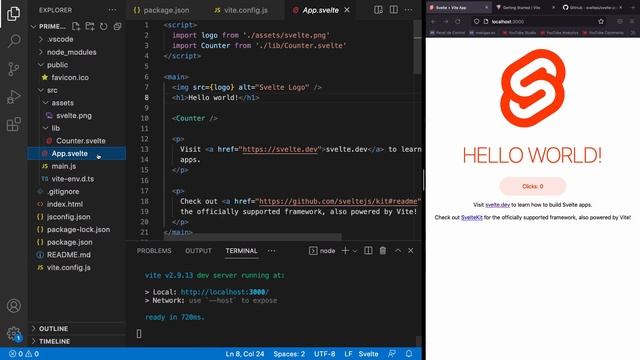Change the Svelte language mode

[368, 354]
